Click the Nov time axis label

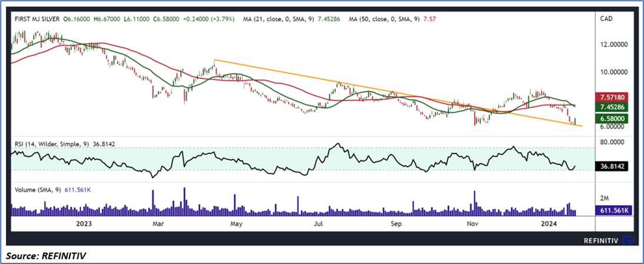tap(473, 224)
